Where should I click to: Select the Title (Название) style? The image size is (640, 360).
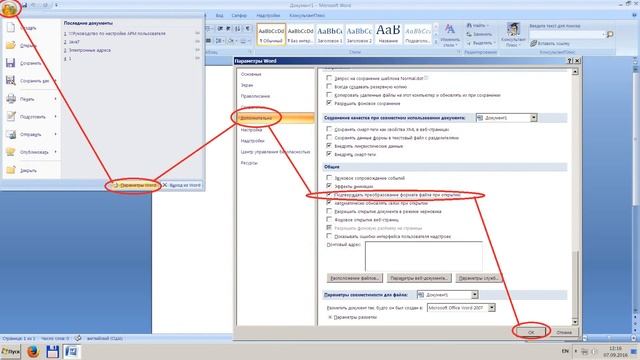pos(388,35)
